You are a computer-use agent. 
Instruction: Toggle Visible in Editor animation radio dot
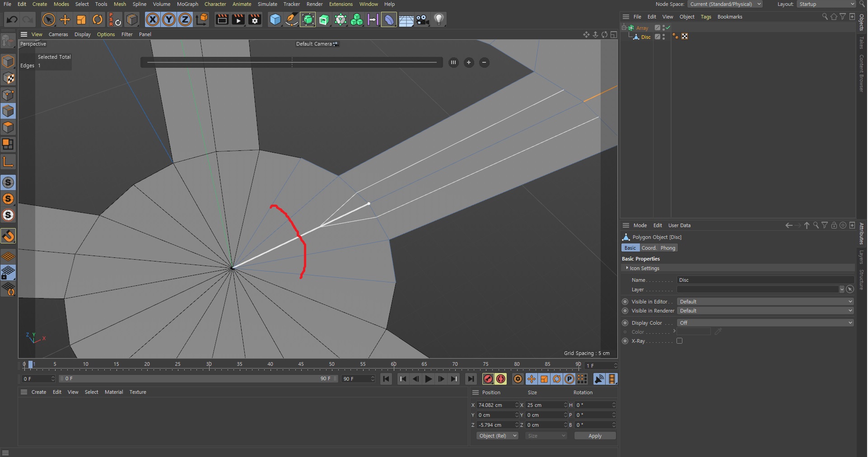625,302
